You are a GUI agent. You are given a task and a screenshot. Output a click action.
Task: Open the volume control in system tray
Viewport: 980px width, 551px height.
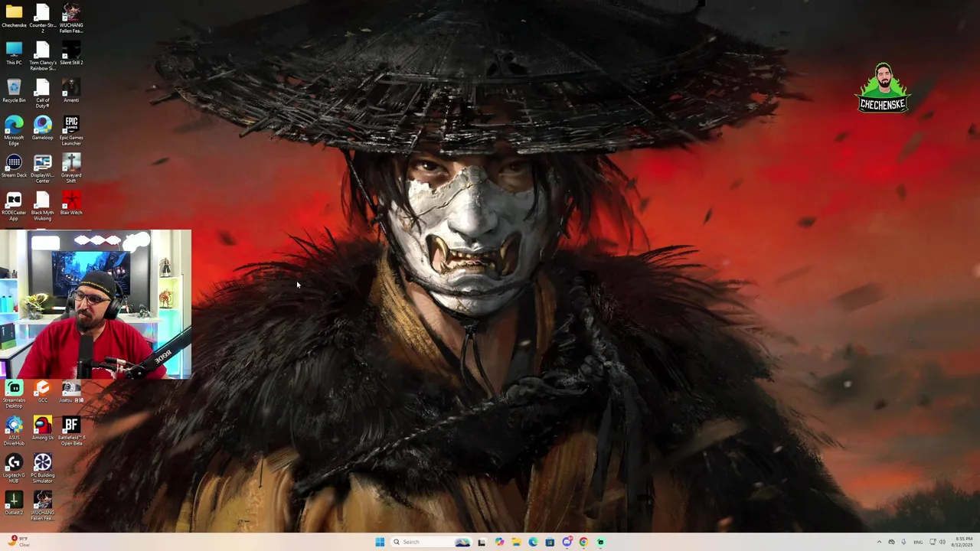[942, 542]
